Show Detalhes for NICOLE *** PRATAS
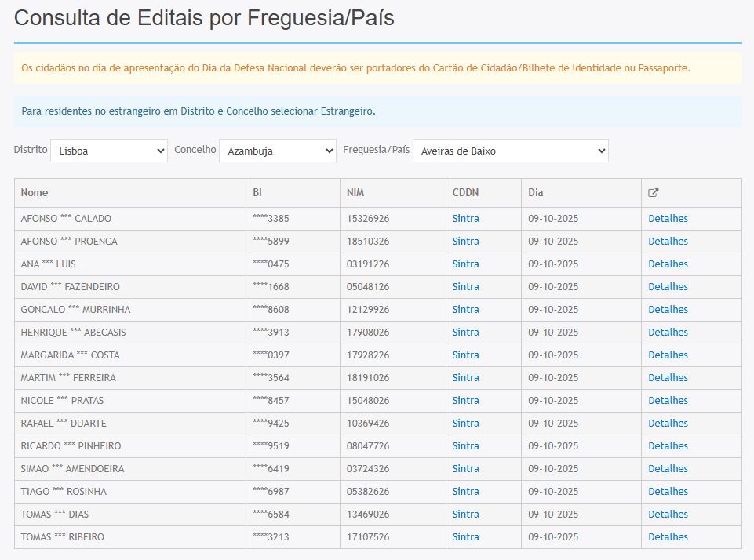This screenshot has height=560, width=754. coord(668,401)
